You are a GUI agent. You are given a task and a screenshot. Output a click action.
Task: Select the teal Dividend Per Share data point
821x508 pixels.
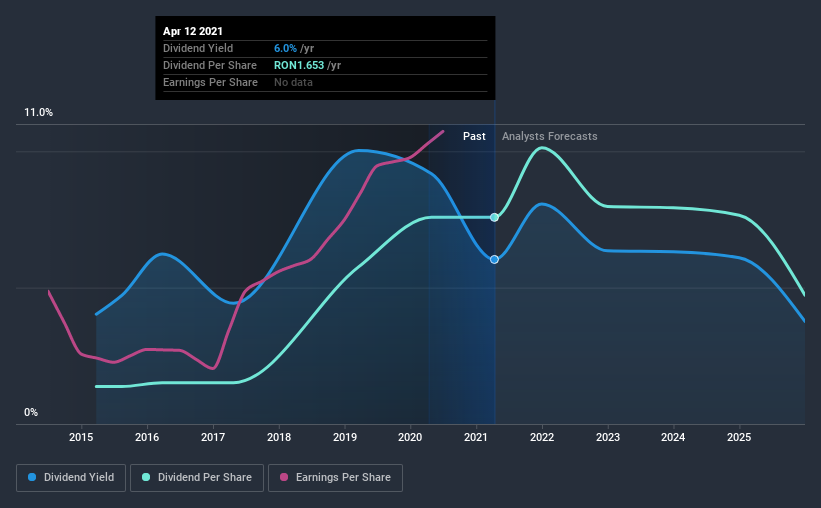[494, 217]
